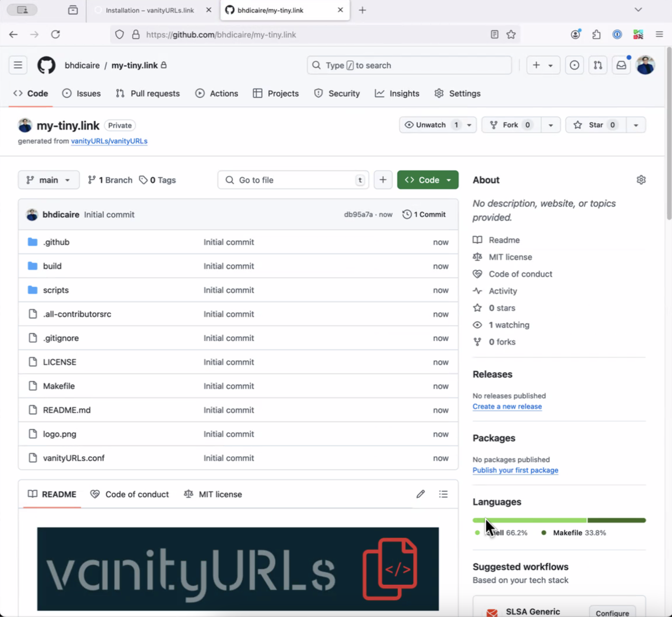Viewport: 672px width, 617px height.
Task: Open the scripts folder
Action: (x=56, y=290)
